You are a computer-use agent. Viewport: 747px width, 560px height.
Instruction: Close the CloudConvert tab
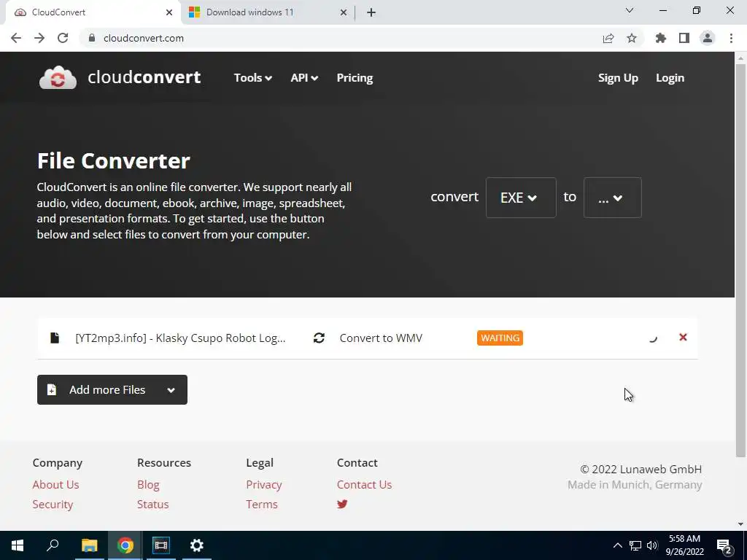(x=169, y=12)
